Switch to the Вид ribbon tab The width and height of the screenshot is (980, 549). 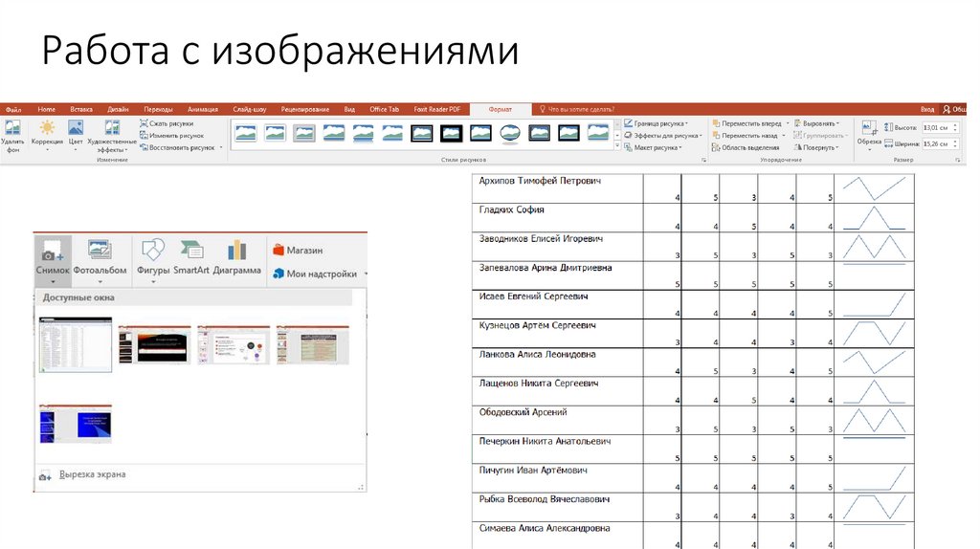(x=349, y=109)
